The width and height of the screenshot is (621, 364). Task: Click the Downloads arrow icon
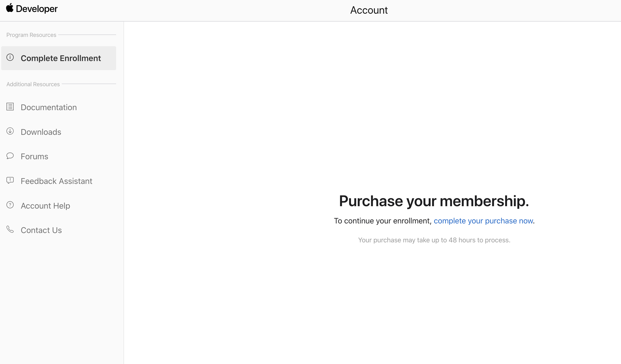pyautogui.click(x=10, y=131)
